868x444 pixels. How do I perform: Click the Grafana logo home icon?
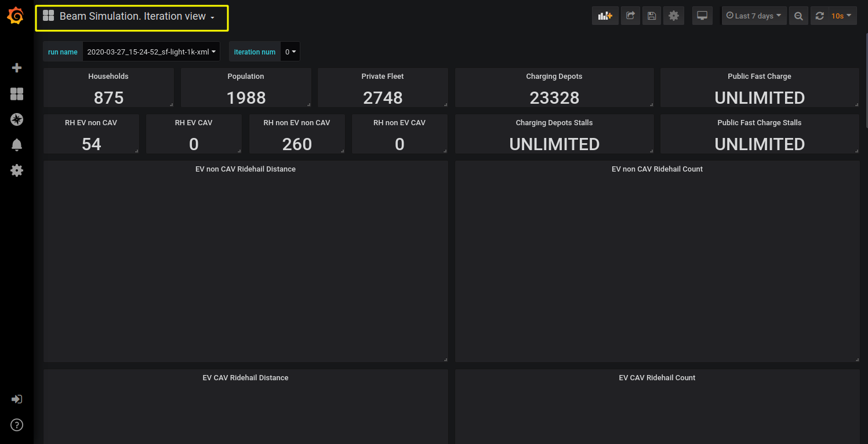click(x=16, y=16)
